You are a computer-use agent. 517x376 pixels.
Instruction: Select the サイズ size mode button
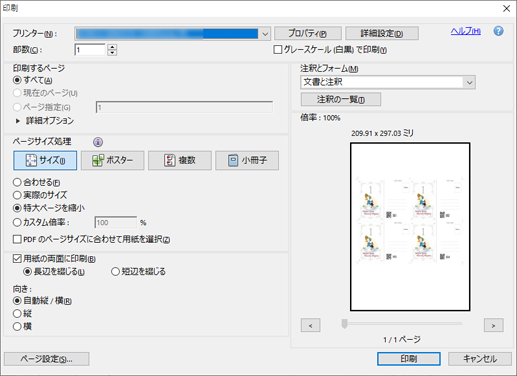click(x=45, y=160)
